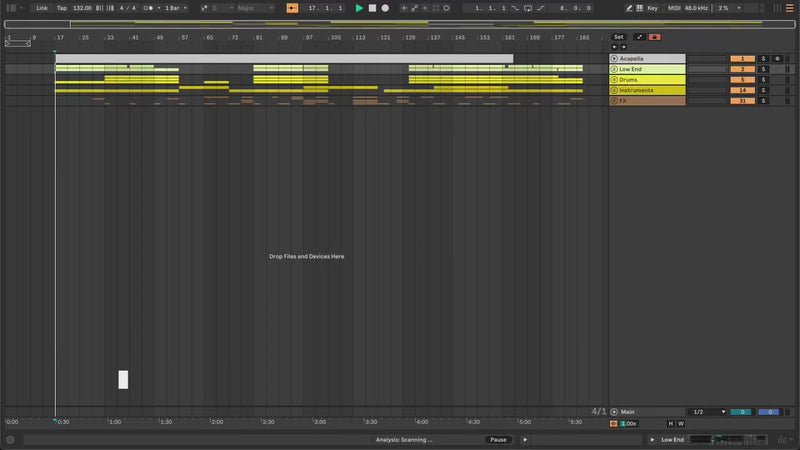Viewport: 800px width, 450px height.
Task: Go to the previous locator arrow
Action: coord(614,47)
